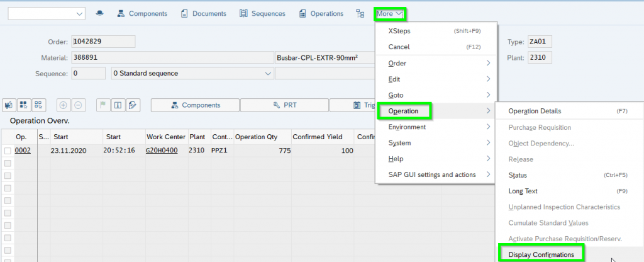Click the Select All icon above table
Image resolution: width=644 pixels, height=262 pixels.
point(23,105)
